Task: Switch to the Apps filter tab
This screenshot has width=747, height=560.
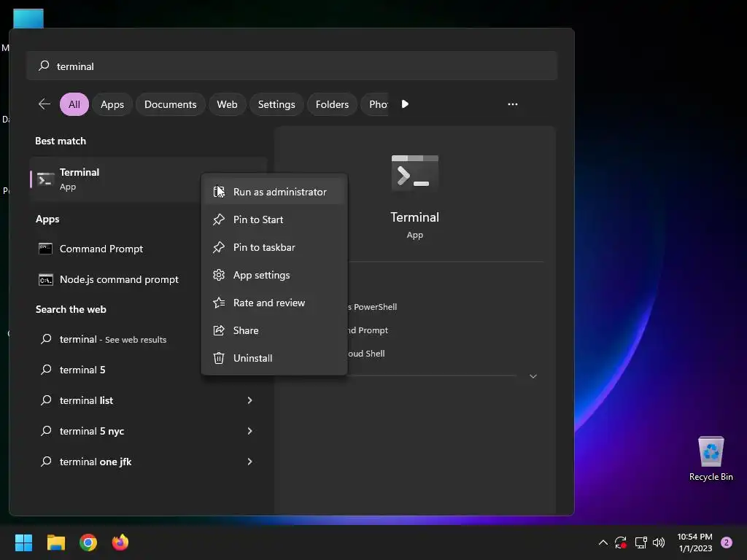Action: click(x=112, y=104)
